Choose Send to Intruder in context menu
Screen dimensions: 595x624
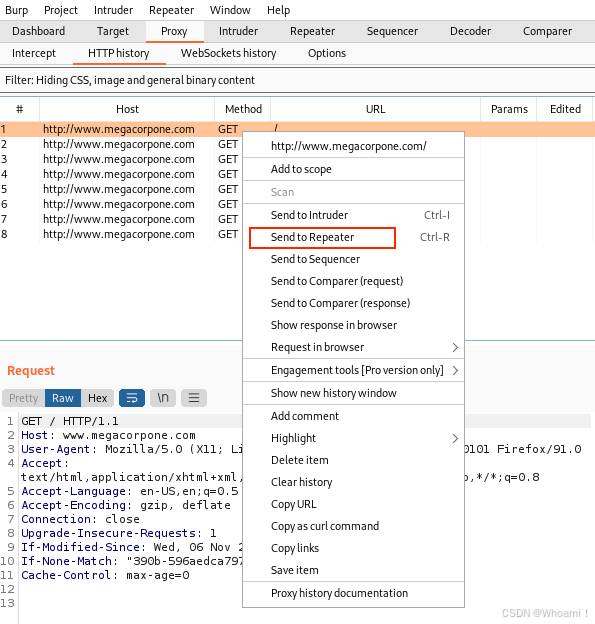click(353, 215)
